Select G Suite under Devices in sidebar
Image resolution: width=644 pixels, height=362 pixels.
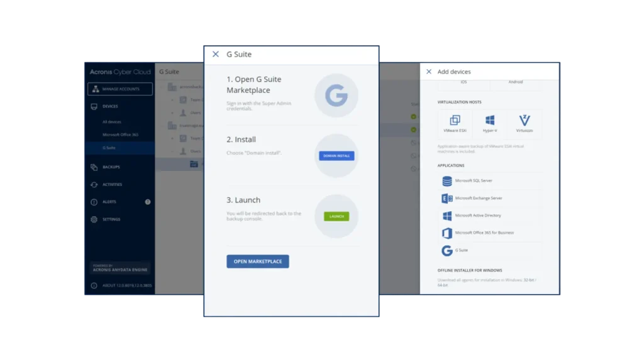point(119,148)
